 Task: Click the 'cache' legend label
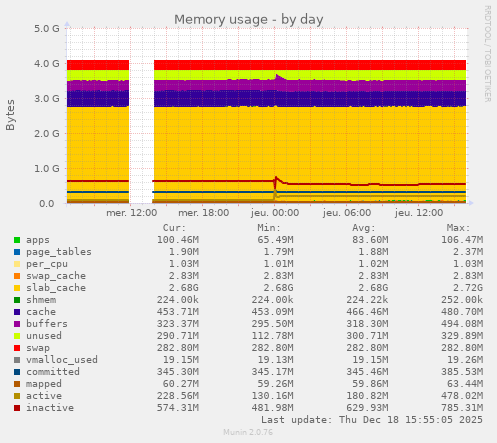pyautogui.click(x=41, y=312)
